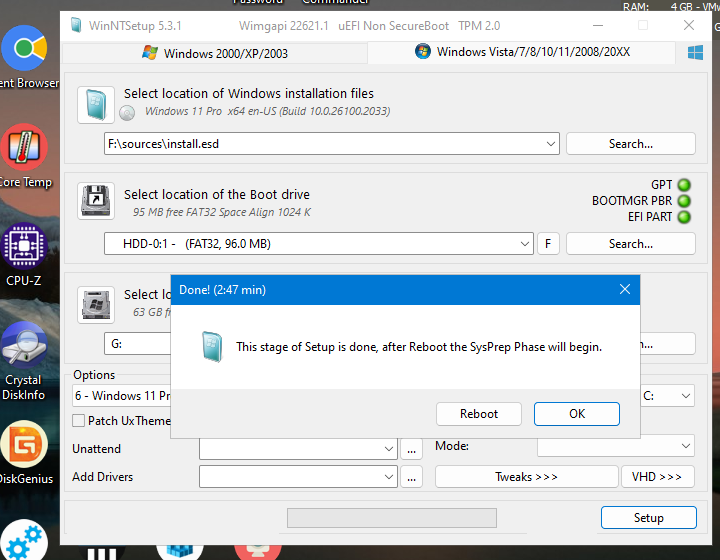Screen dimensions: 720x560
Task: Enable the Patch UxTheme checkbox
Action: pos(79,420)
